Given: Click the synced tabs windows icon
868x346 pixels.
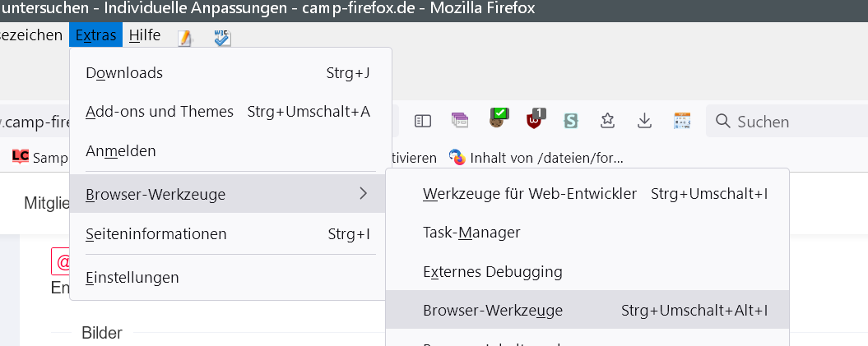Looking at the screenshot, I should tap(459, 121).
